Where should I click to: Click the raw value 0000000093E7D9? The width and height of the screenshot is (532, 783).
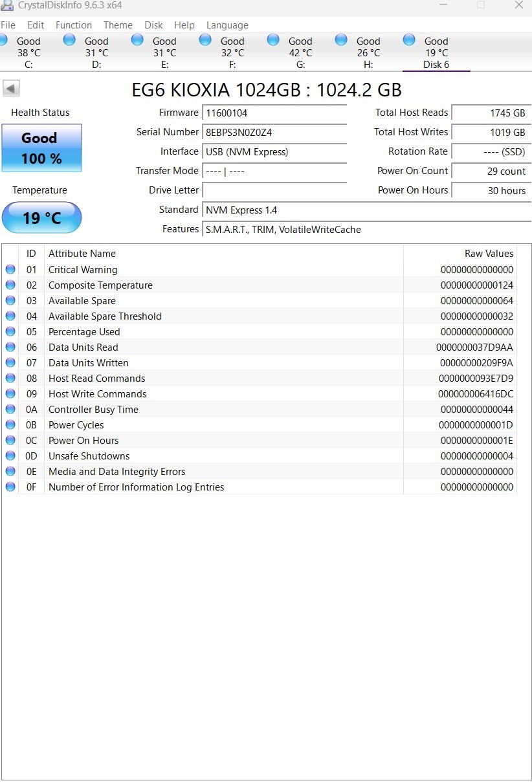pyautogui.click(x=476, y=379)
